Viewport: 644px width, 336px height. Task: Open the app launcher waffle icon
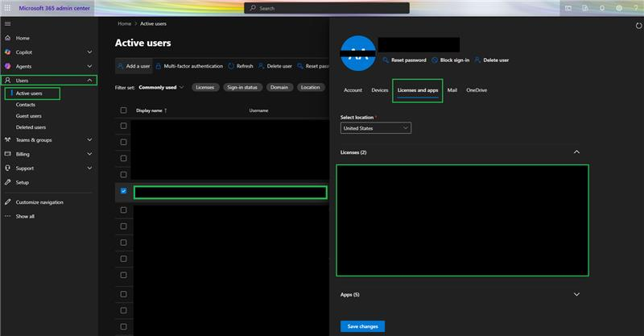coord(7,8)
